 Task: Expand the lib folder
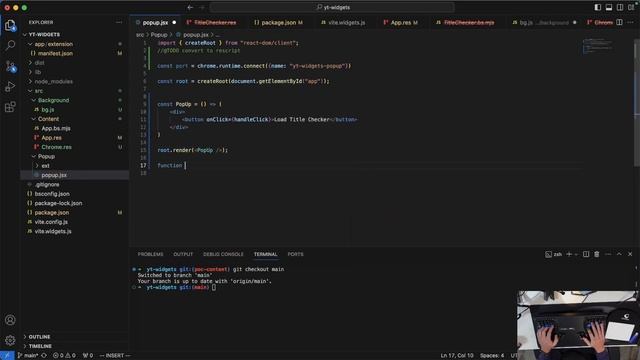tap(38, 72)
